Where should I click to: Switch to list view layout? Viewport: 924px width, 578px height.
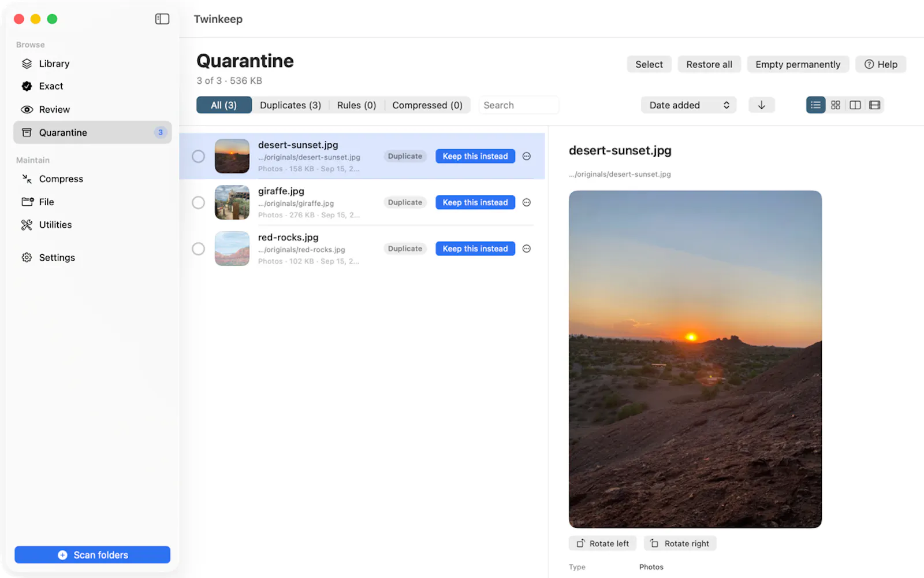815,105
